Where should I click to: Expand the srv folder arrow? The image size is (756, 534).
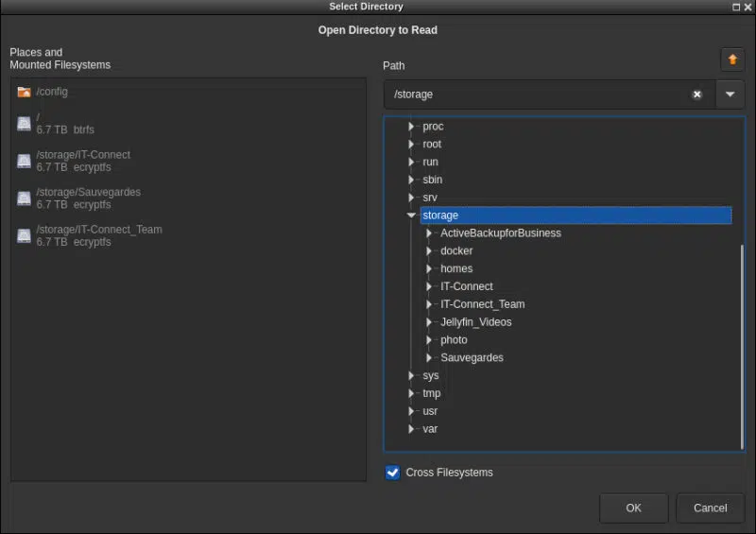[411, 198]
